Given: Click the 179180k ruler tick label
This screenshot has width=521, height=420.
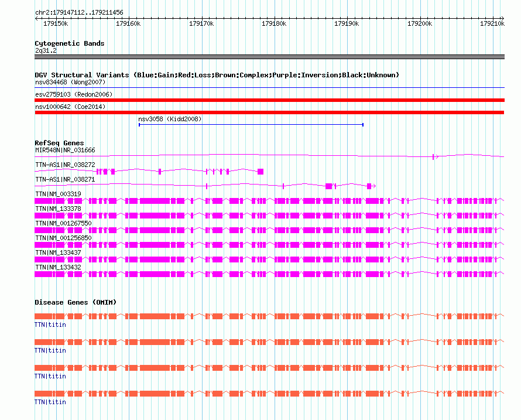Looking at the screenshot, I should pos(274,23).
